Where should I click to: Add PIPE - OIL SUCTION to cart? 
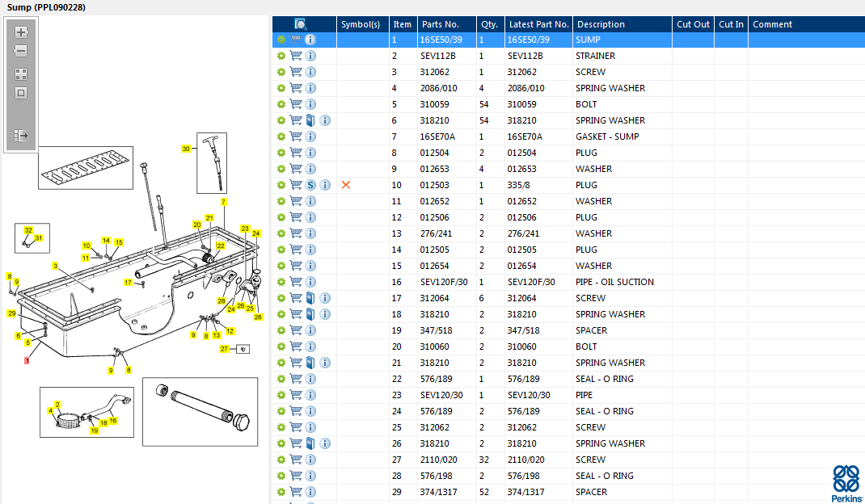click(296, 282)
